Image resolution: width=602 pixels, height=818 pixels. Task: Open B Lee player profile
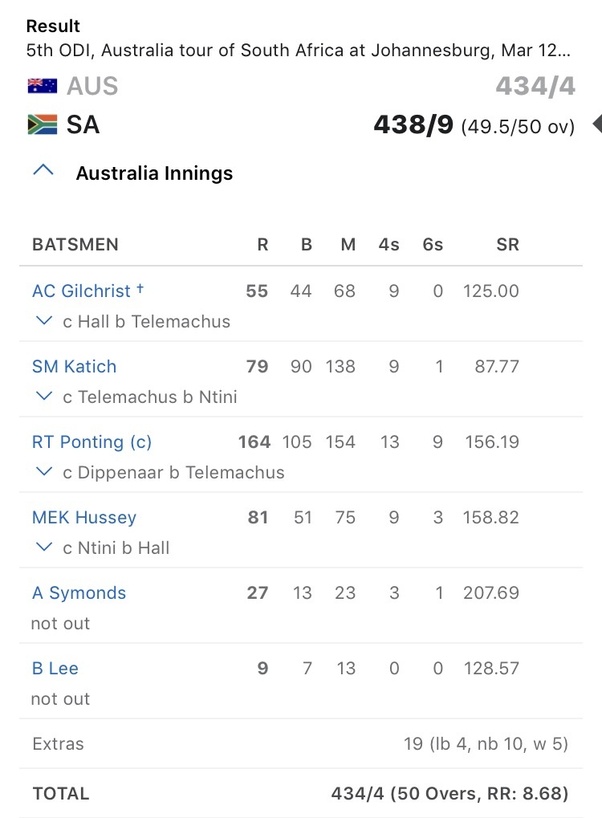[55, 668]
